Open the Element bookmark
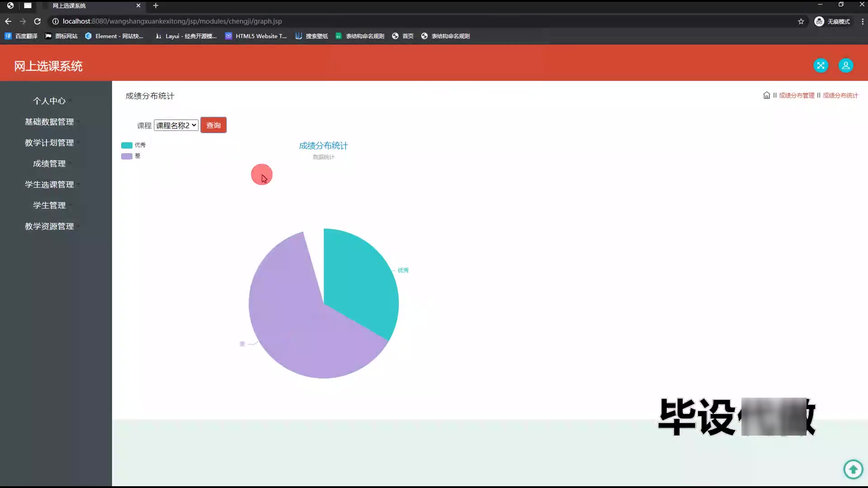 (114, 36)
